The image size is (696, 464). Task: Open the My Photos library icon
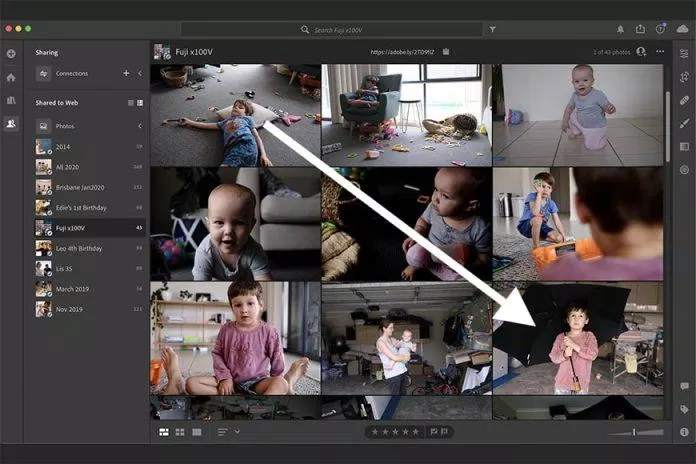pos(11,100)
